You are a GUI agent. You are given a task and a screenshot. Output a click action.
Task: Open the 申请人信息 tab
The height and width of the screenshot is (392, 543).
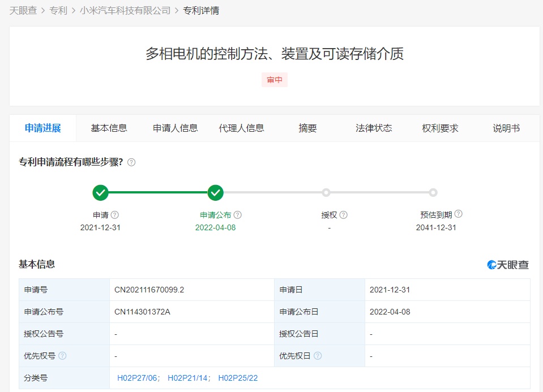click(x=175, y=128)
